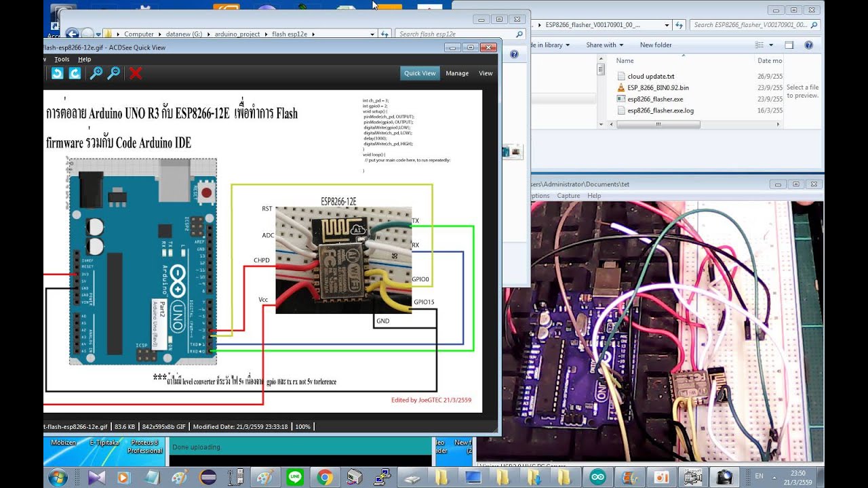Open Help menu in the camera window
Viewport: 868px width, 488px height.
[594, 196]
